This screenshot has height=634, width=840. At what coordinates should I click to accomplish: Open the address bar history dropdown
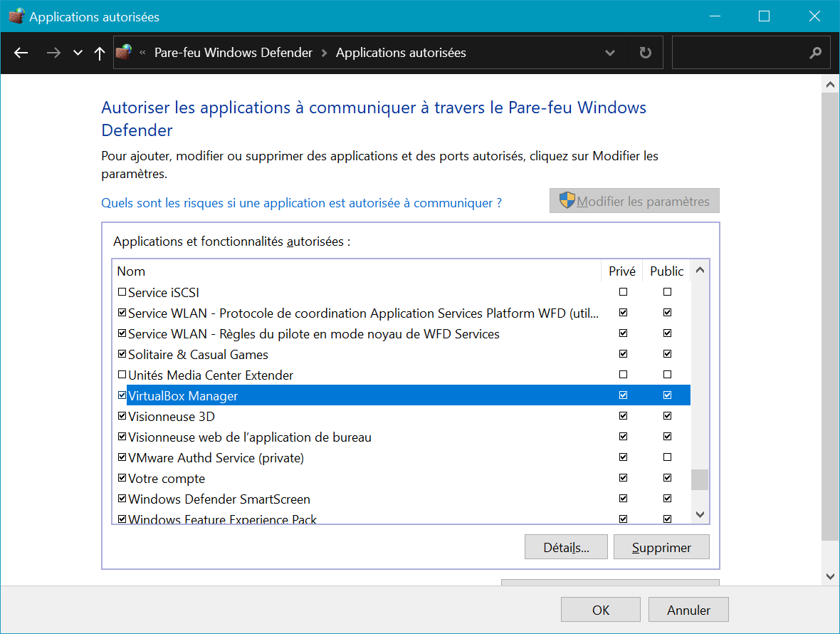(x=609, y=53)
